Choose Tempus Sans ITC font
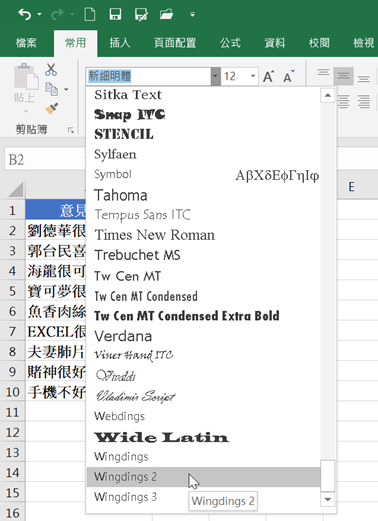 click(203, 215)
